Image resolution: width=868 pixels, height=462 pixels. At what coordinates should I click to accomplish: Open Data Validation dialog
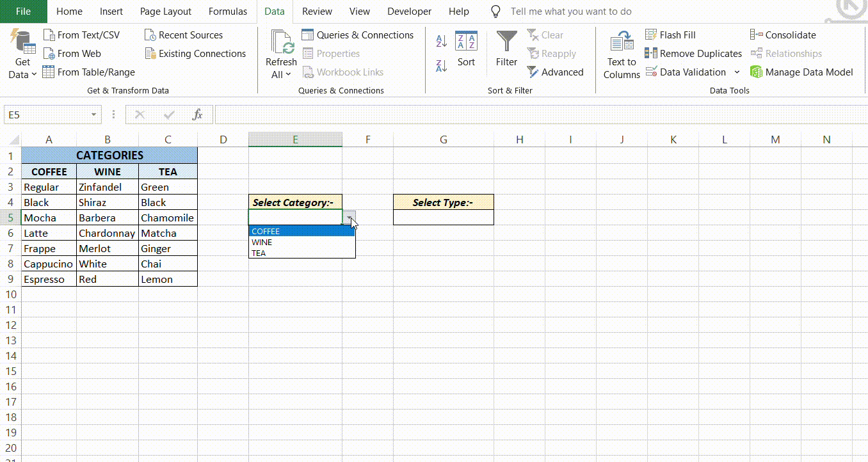coord(686,72)
